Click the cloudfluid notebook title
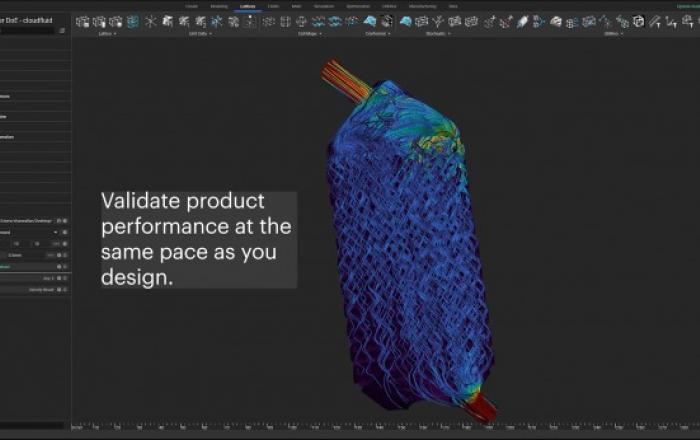The height and width of the screenshot is (440, 700). coord(26,20)
